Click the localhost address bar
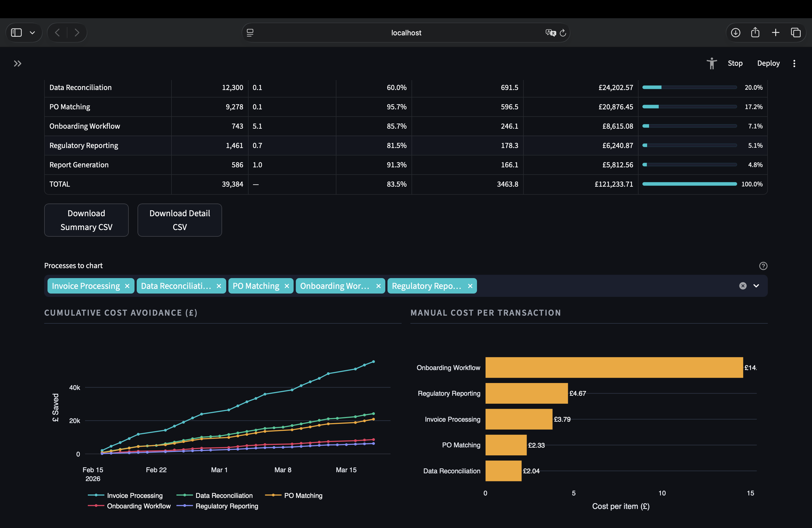Screen dimensions: 812x528 pos(406,32)
